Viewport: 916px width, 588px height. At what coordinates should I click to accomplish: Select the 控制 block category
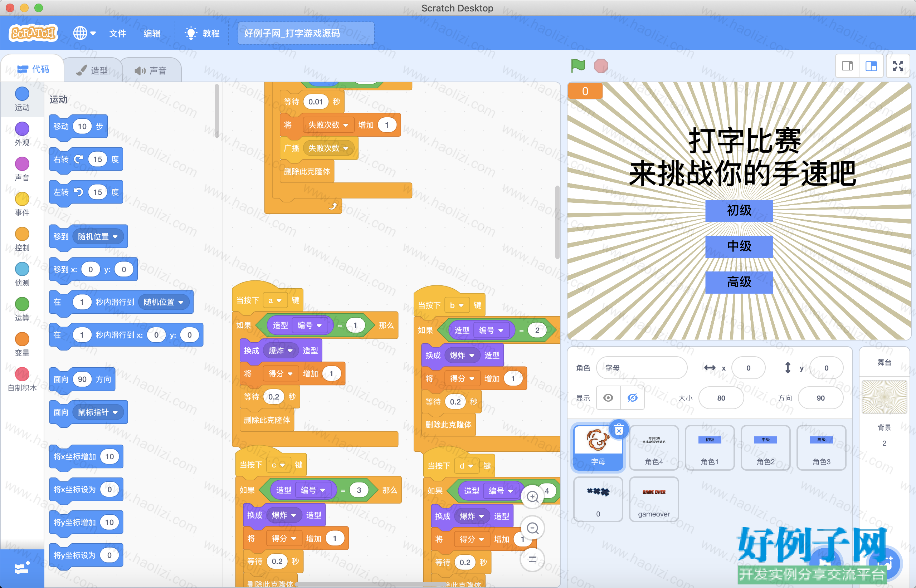click(22, 239)
